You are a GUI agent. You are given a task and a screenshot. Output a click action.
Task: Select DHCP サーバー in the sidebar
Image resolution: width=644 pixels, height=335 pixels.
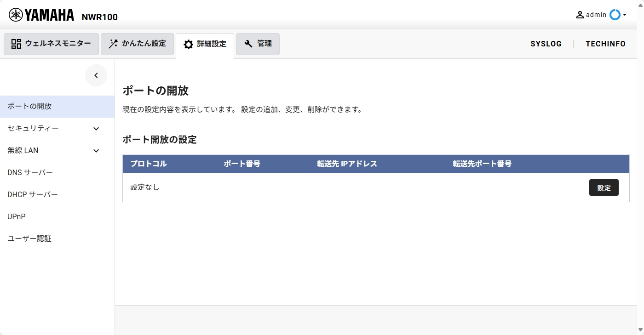[33, 195]
